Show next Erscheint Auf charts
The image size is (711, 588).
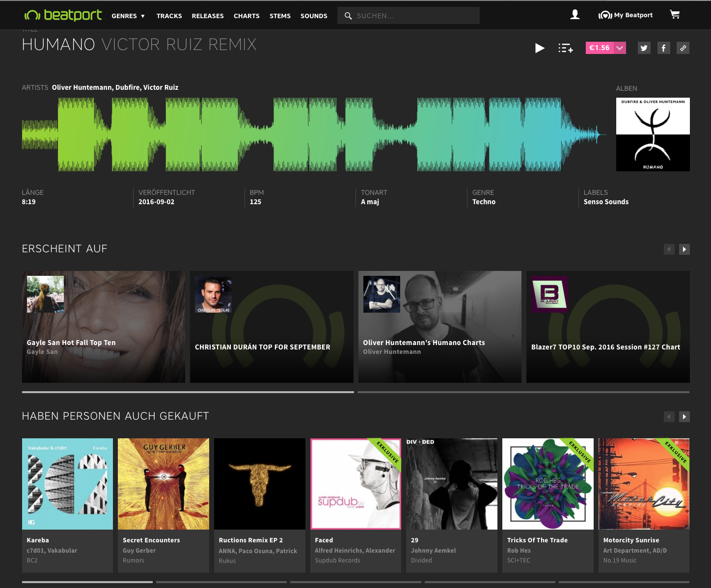[x=684, y=249]
